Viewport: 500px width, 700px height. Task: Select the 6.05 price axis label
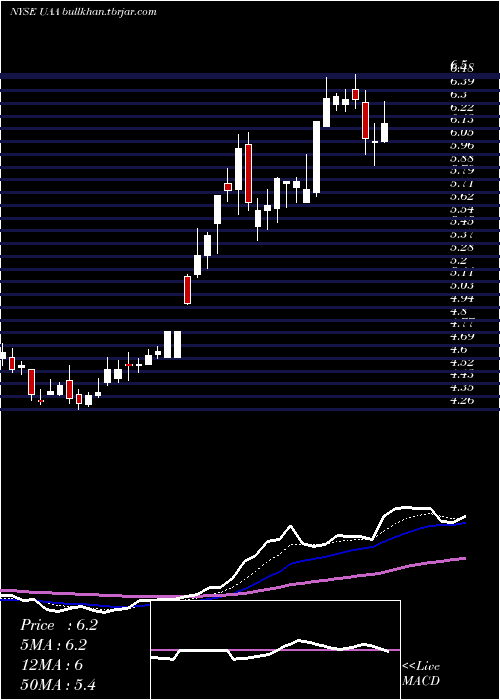[462, 133]
